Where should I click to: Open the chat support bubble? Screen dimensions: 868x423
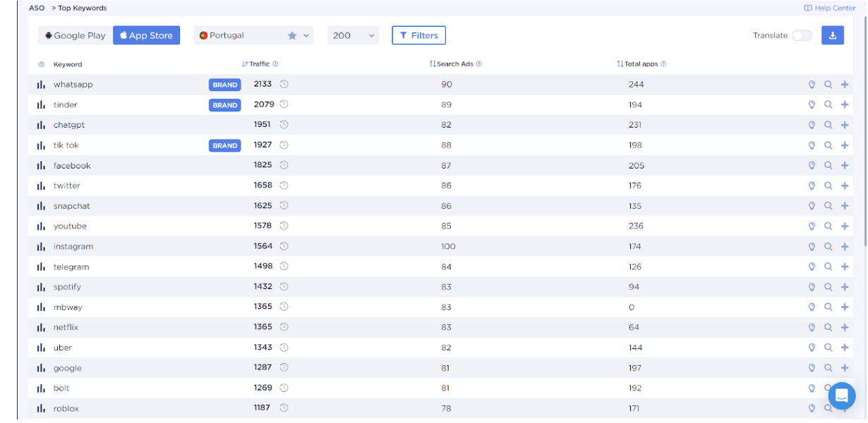[841, 396]
